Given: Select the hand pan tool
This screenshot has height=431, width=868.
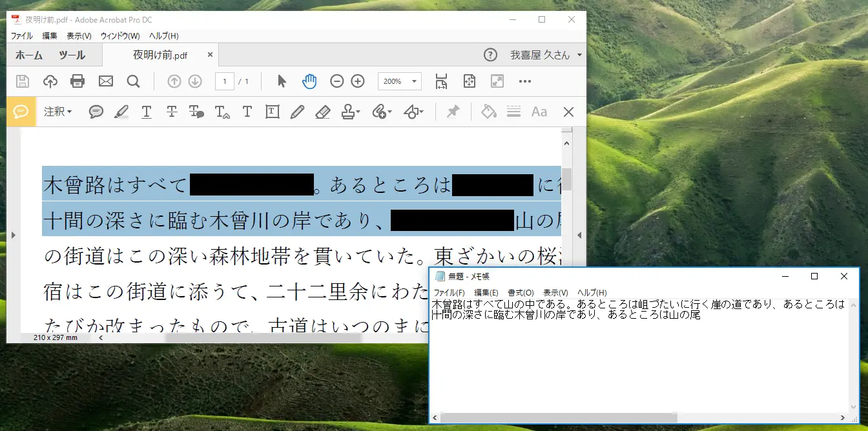Looking at the screenshot, I should [x=310, y=81].
